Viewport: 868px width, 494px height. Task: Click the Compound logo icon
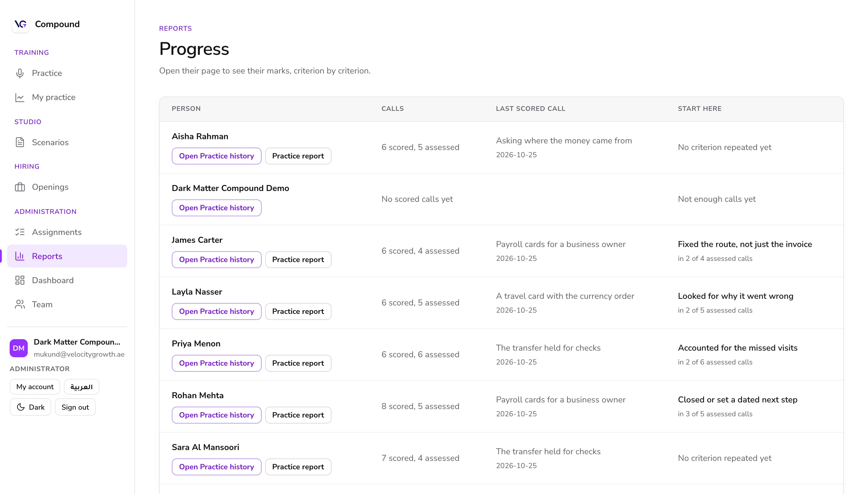click(x=20, y=24)
